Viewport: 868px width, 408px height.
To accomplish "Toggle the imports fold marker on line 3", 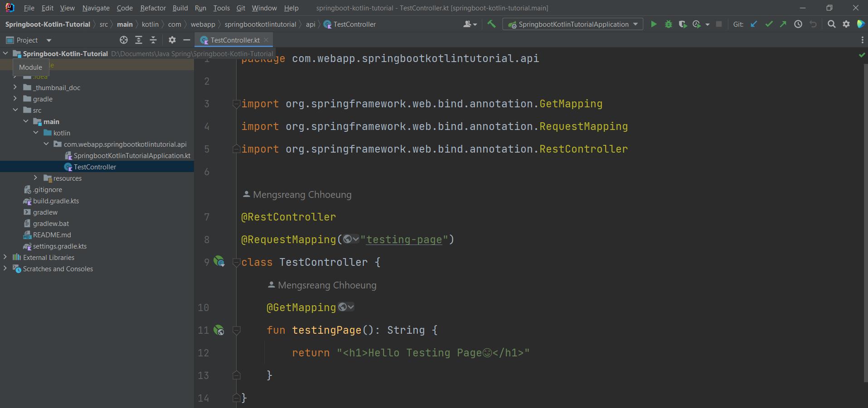I will click(x=236, y=104).
